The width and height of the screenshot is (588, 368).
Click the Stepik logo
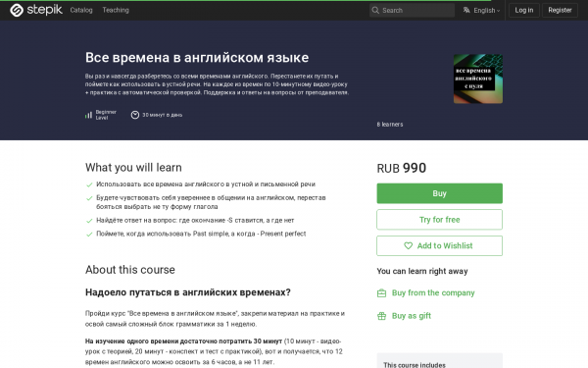click(36, 10)
